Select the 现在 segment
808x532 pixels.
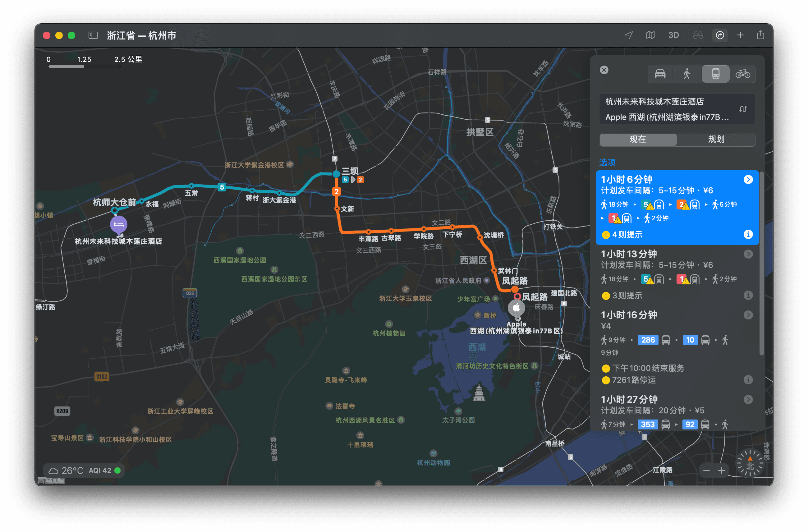(638, 139)
